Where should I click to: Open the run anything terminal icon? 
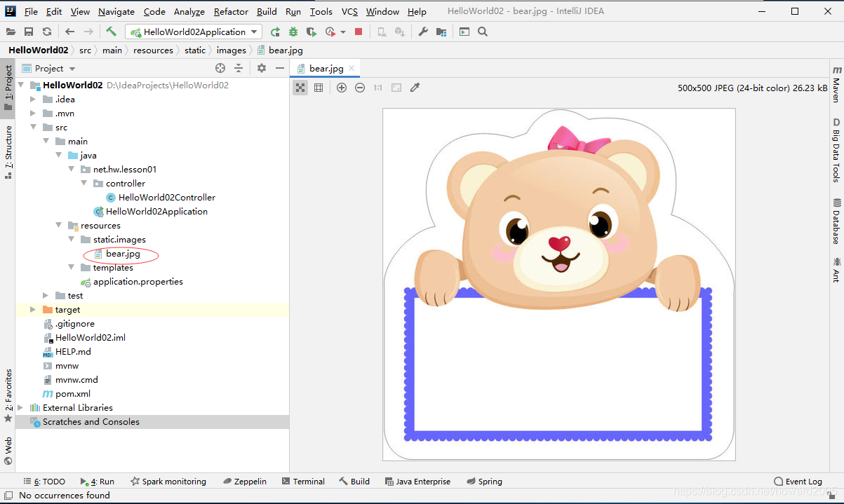point(464,32)
